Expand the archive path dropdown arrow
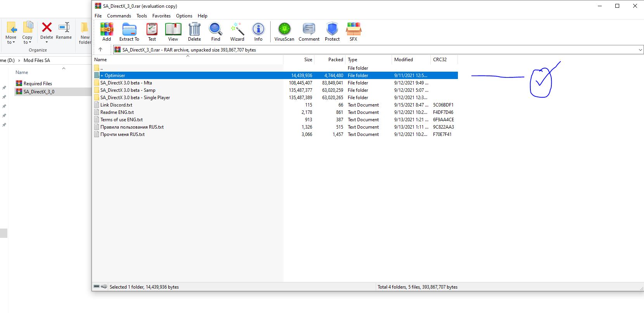Viewport: 644px width, 313px height. click(x=640, y=50)
